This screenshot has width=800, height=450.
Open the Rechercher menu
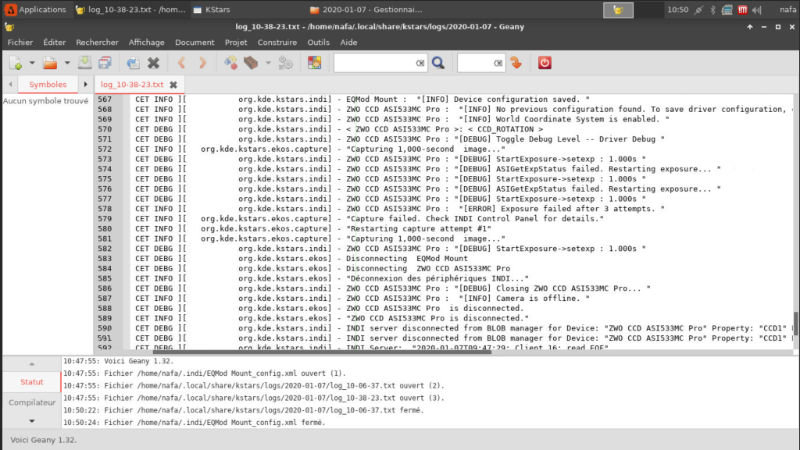click(x=97, y=42)
